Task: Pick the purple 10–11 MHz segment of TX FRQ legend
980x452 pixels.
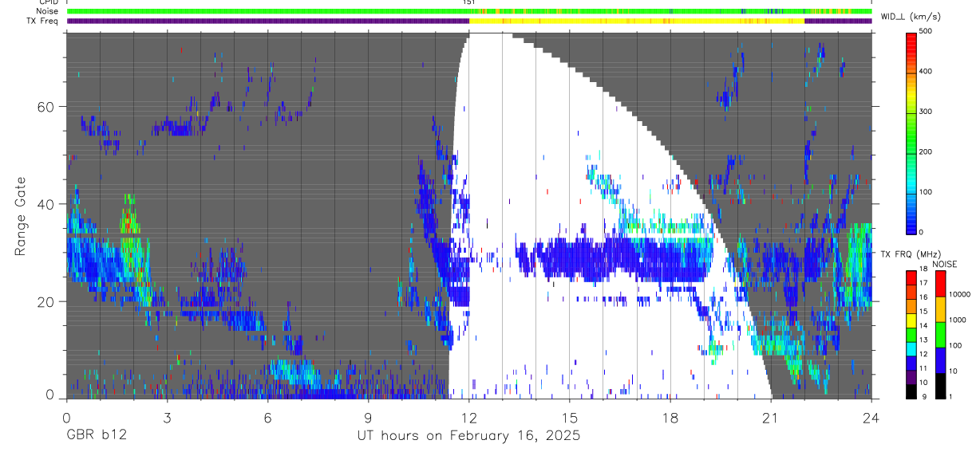Action: 911,377
